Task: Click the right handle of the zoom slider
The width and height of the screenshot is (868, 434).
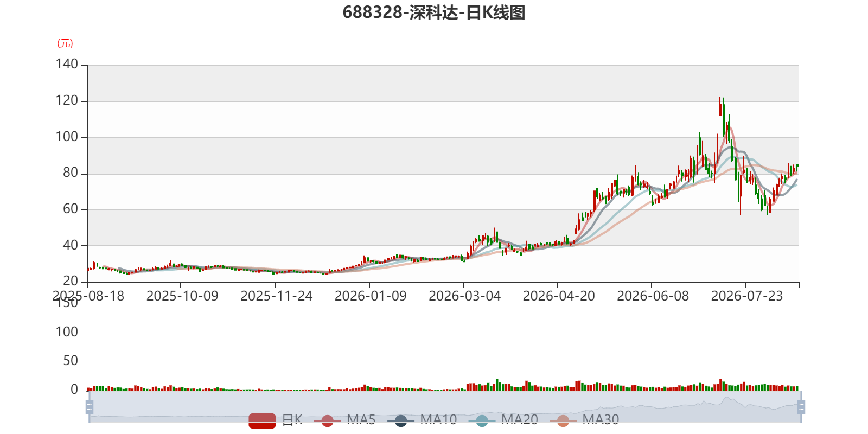Action: 801,407
